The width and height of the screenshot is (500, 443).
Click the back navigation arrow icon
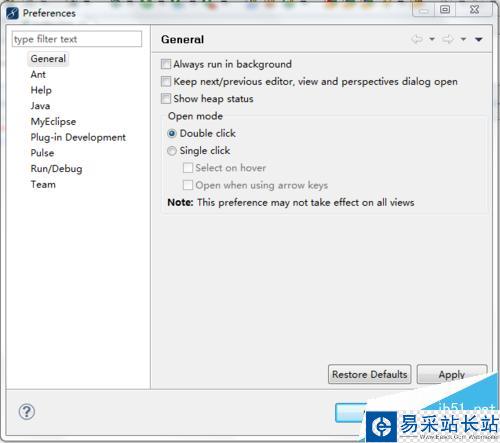tap(417, 39)
